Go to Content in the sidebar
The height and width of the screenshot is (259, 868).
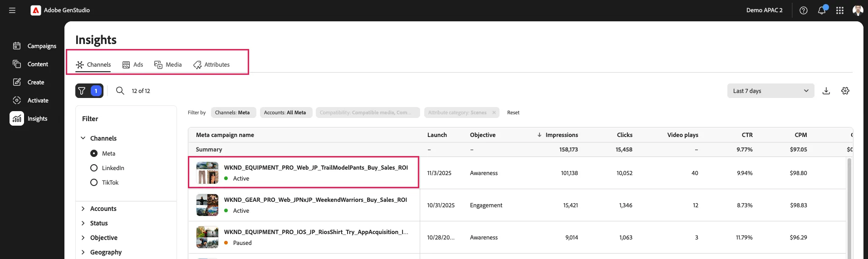tap(31, 64)
